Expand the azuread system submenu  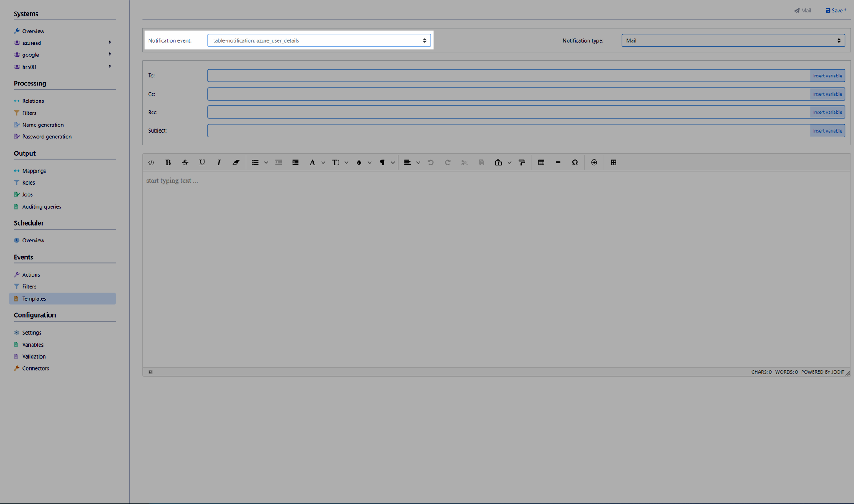pos(110,43)
